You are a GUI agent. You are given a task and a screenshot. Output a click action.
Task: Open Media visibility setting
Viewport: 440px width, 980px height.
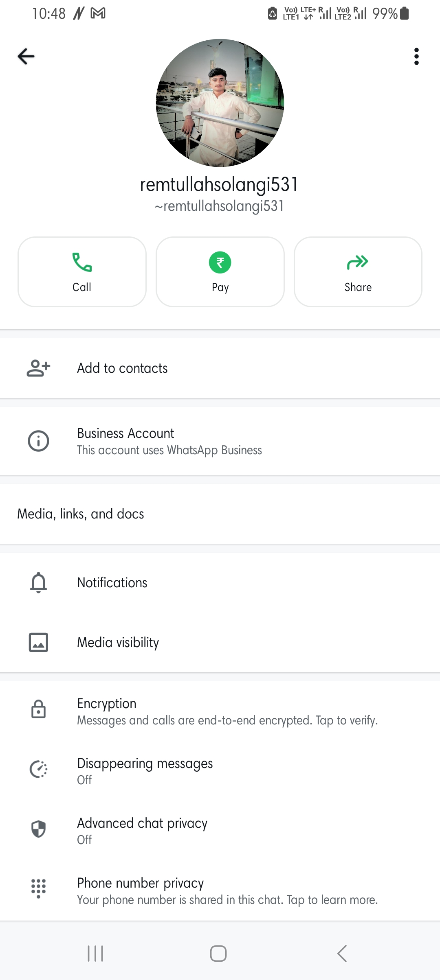click(118, 643)
